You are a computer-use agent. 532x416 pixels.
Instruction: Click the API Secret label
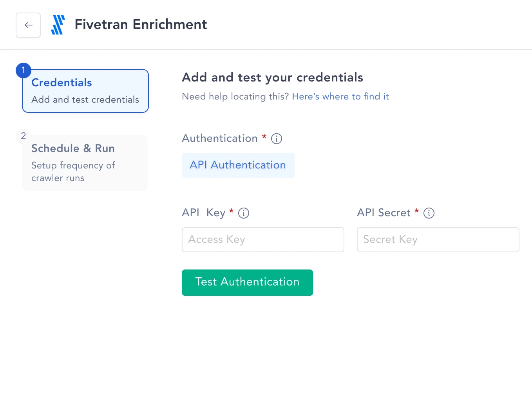click(x=384, y=213)
